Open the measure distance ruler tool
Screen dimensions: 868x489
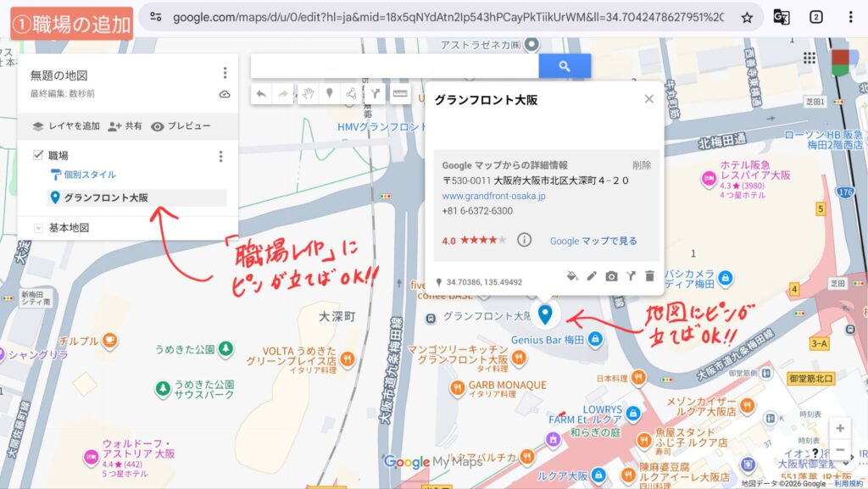coord(399,94)
